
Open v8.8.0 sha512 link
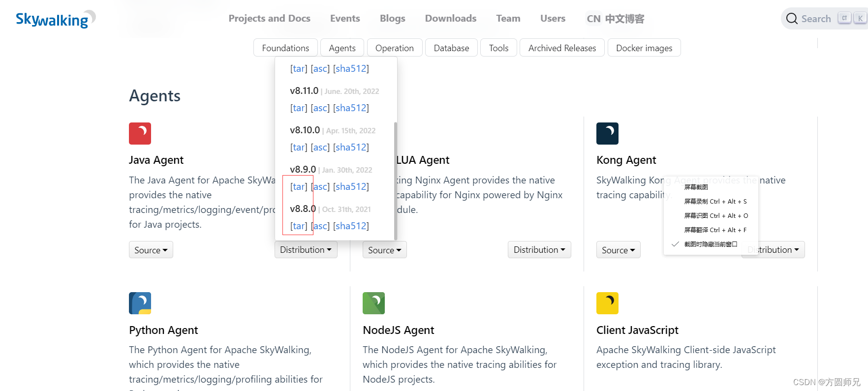[x=351, y=226]
